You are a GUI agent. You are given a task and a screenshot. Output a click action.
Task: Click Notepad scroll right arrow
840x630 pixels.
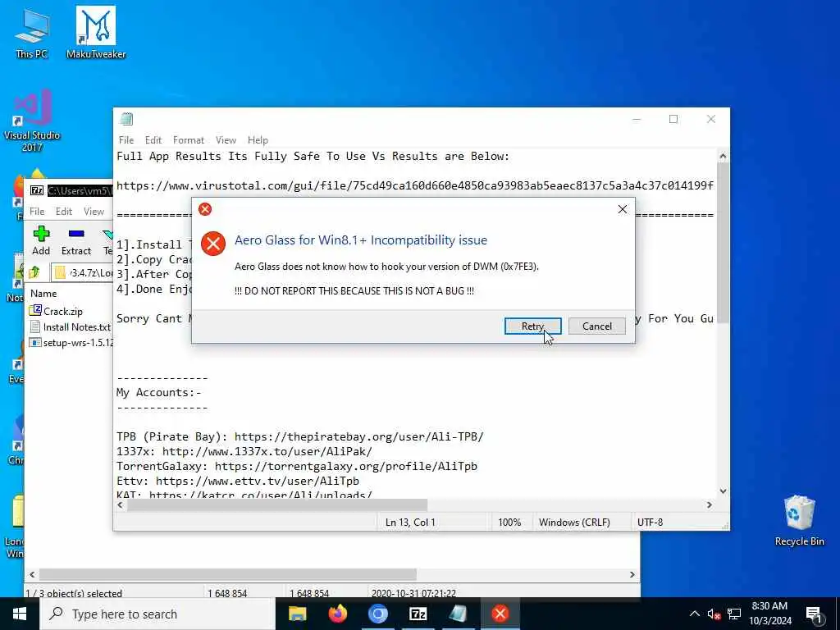tap(710, 504)
